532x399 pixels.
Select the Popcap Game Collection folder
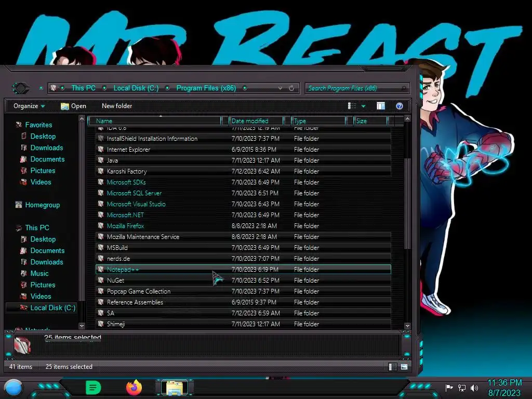(243, 291)
